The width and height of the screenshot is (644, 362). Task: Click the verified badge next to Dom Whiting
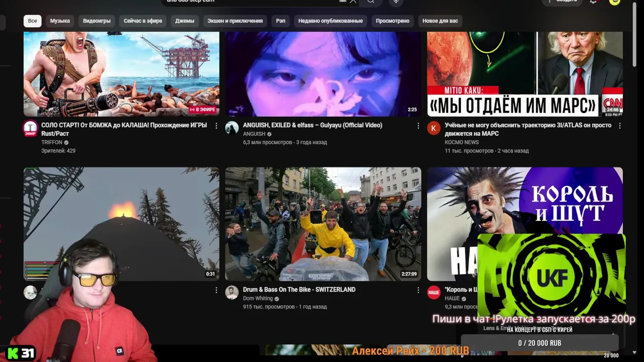point(277,299)
